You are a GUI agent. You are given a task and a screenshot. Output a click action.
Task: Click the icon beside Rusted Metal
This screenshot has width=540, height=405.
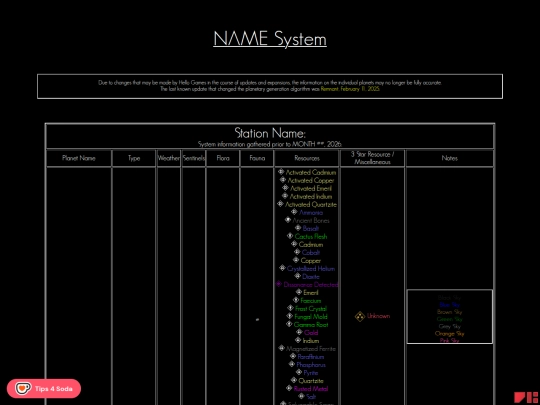point(289,388)
